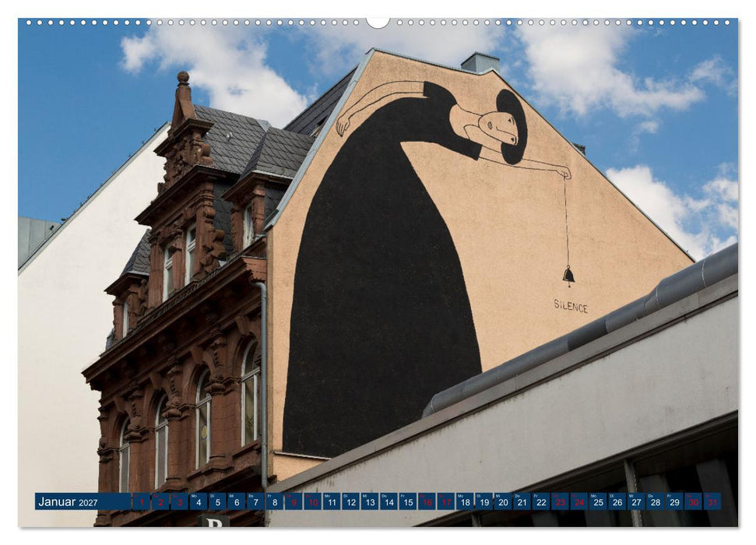
Task: Select the red date cell 2
Action: pos(160,501)
